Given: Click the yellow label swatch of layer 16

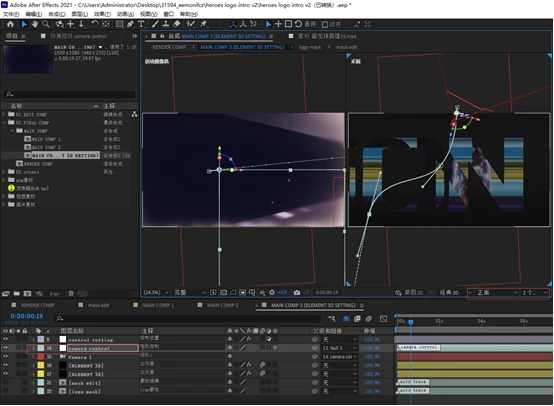Looking at the screenshot, I should coord(41,365).
